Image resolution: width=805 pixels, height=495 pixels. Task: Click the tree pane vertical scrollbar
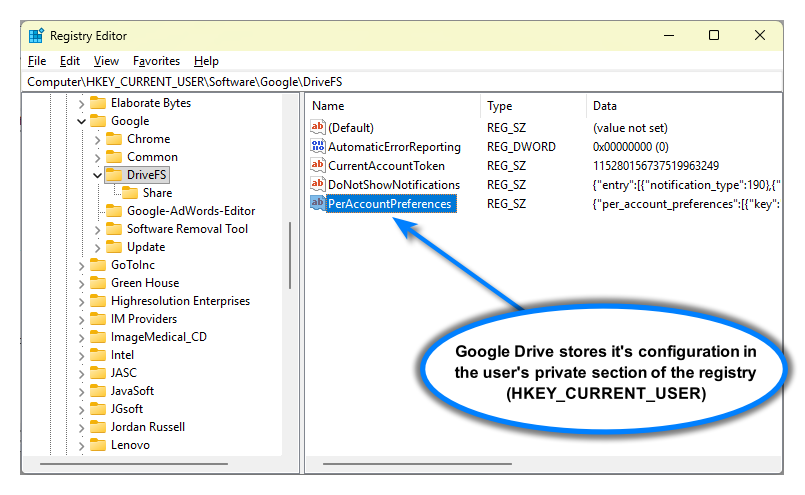coord(290,280)
